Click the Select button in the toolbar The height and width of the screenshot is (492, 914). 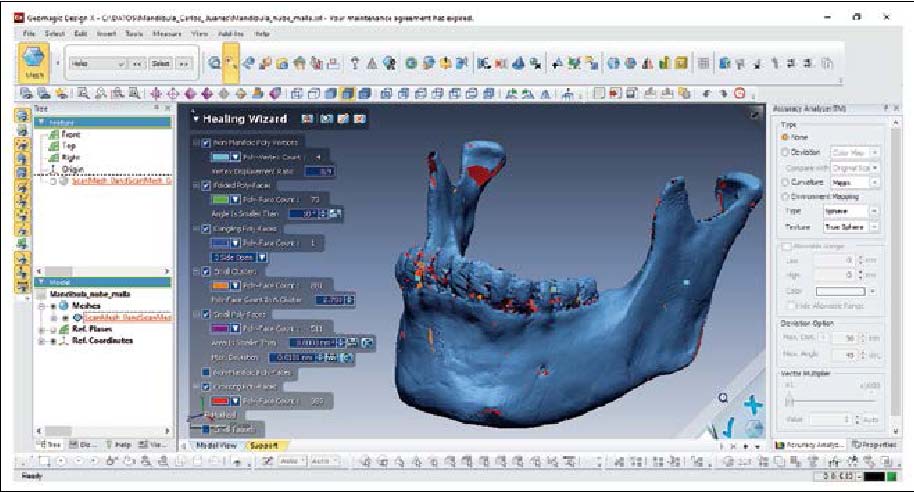click(x=160, y=63)
